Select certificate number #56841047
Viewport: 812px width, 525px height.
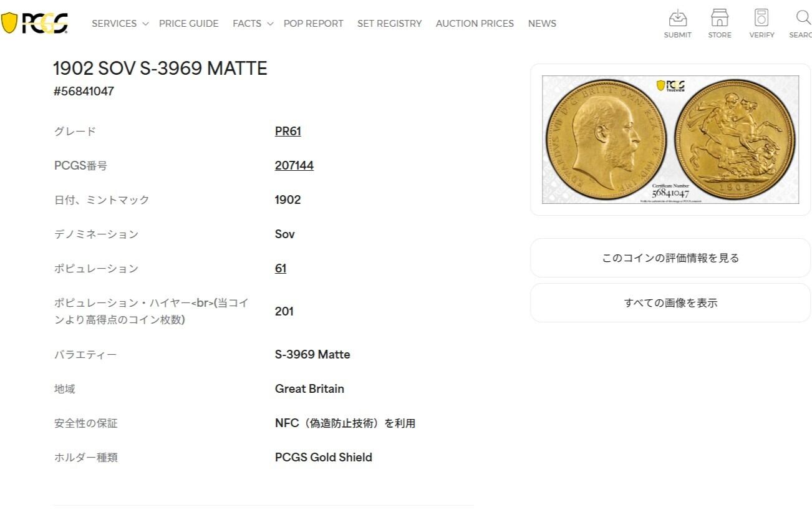(x=84, y=91)
